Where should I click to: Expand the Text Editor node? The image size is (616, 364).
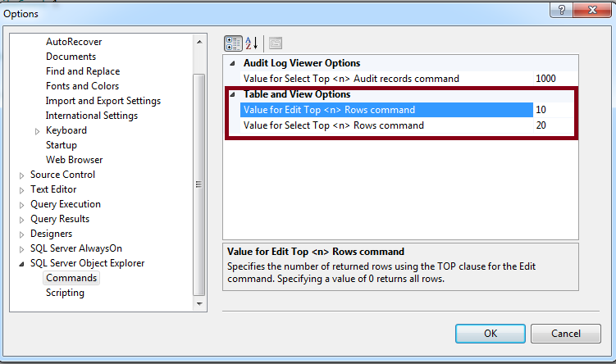click(x=22, y=190)
